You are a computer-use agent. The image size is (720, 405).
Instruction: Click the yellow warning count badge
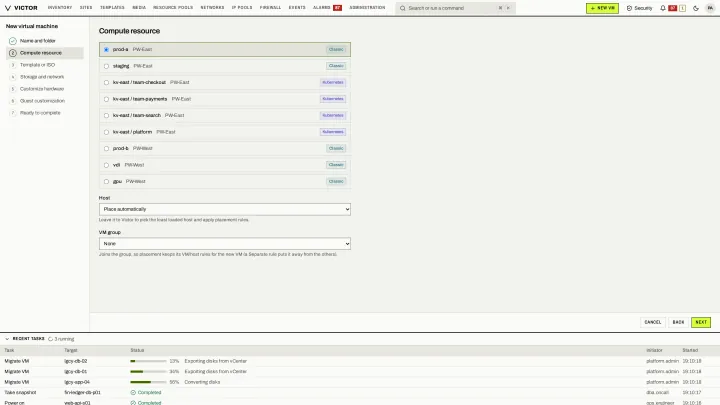[682, 8]
